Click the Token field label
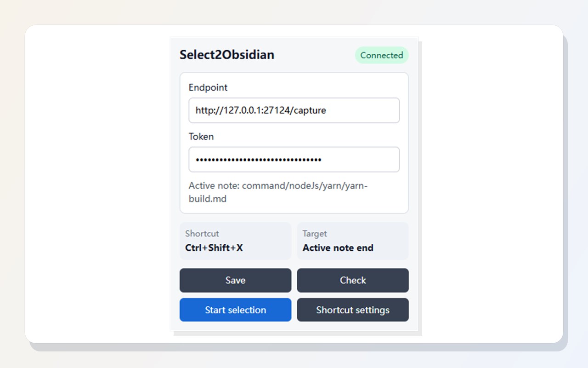Image resolution: width=588 pixels, height=368 pixels. (x=201, y=137)
